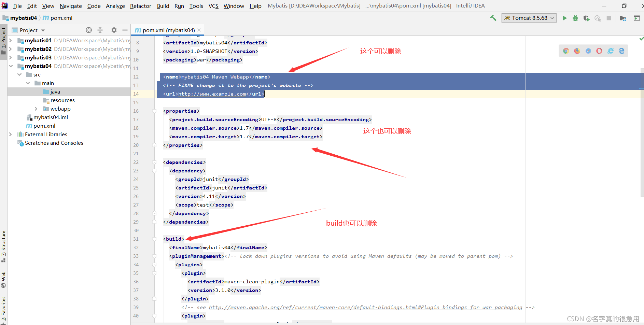The height and width of the screenshot is (325, 644).
Task: Open the maven.apache.org default-bindings link
Action: coord(365,307)
